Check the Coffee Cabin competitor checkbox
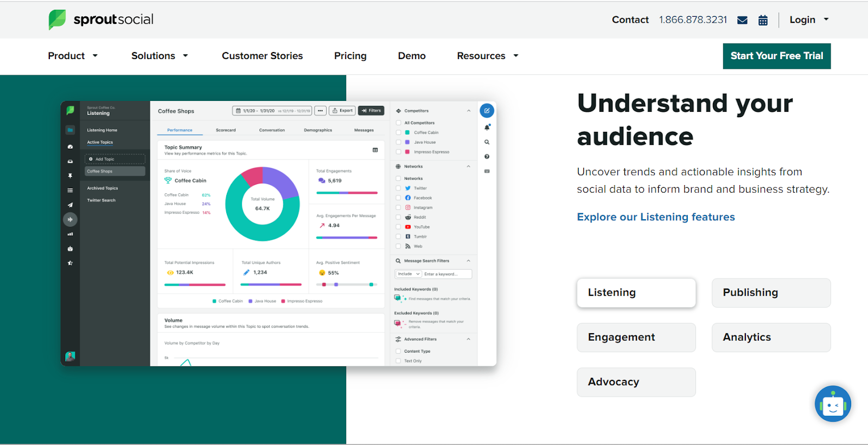This screenshot has height=445, width=868. pos(398,132)
